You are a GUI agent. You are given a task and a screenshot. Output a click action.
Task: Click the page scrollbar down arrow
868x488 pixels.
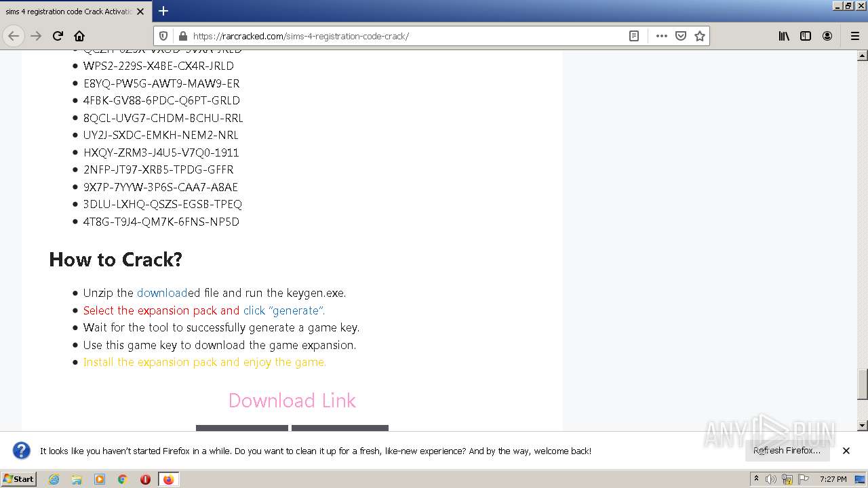863,426
